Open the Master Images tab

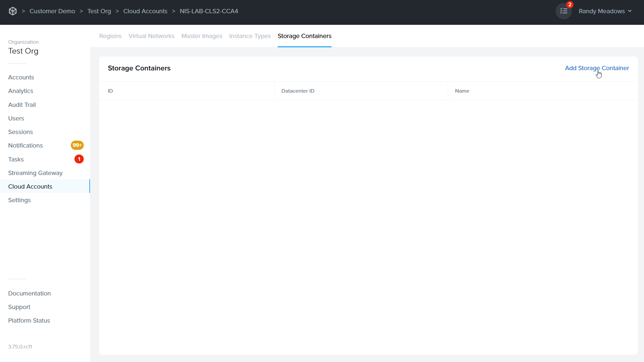point(202,36)
